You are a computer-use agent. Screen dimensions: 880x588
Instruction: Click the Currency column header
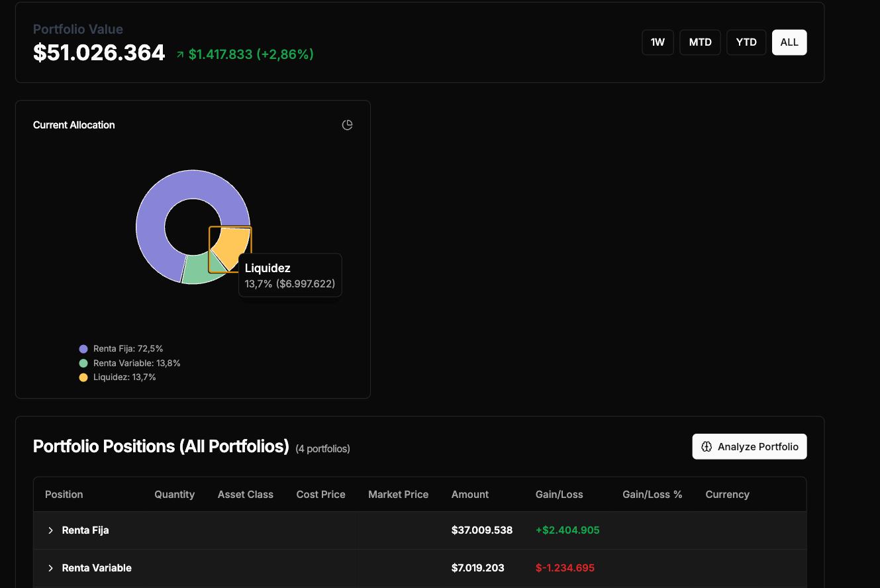[x=727, y=494]
